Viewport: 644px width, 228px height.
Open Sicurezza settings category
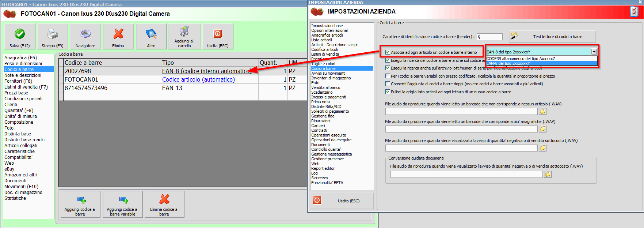(x=320, y=178)
